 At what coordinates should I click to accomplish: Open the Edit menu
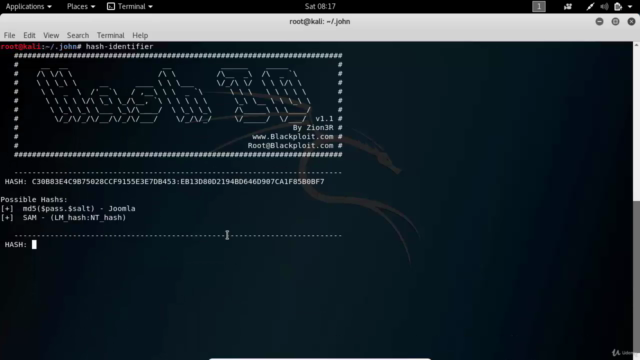(29, 35)
